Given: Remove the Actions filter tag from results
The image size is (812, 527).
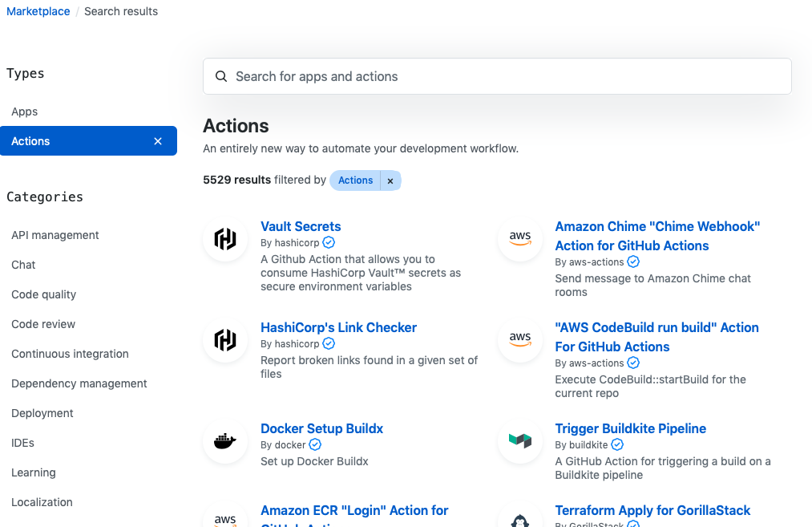Looking at the screenshot, I should 390,180.
